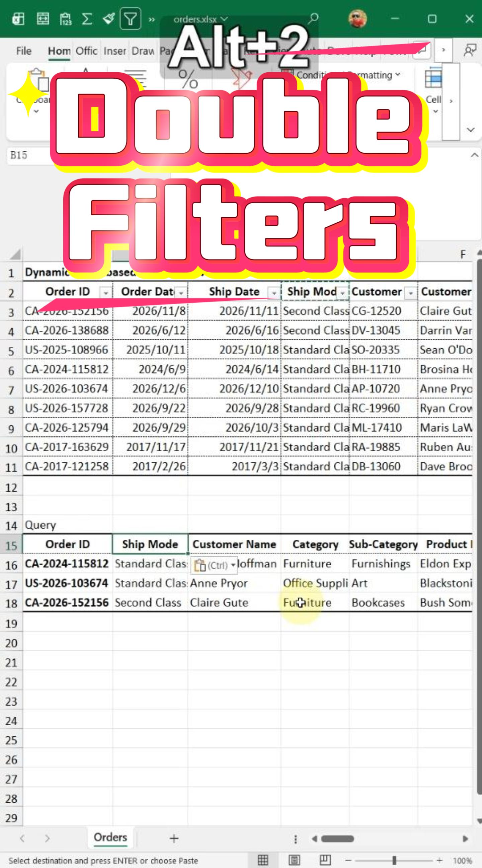
Task: Open the Order ID filter dropdown
Action: (x=106, y=293)
